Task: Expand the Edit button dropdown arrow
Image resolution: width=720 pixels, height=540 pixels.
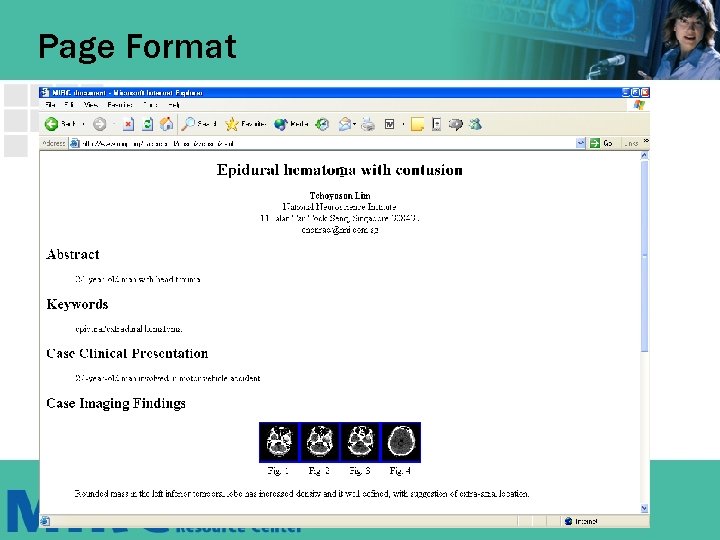Action: click(x=403, y=124)
